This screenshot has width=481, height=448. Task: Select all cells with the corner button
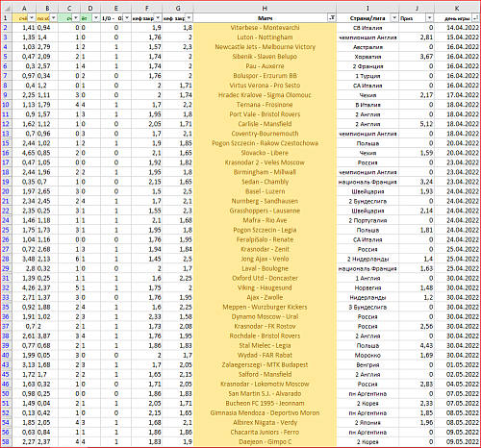point(6,9)
